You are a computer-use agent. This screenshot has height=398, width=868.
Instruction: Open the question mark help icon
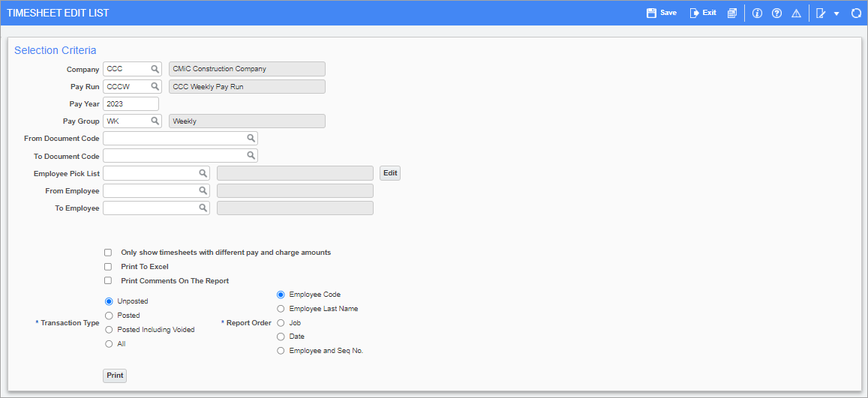pyautogui.click(x=776, y=13)
